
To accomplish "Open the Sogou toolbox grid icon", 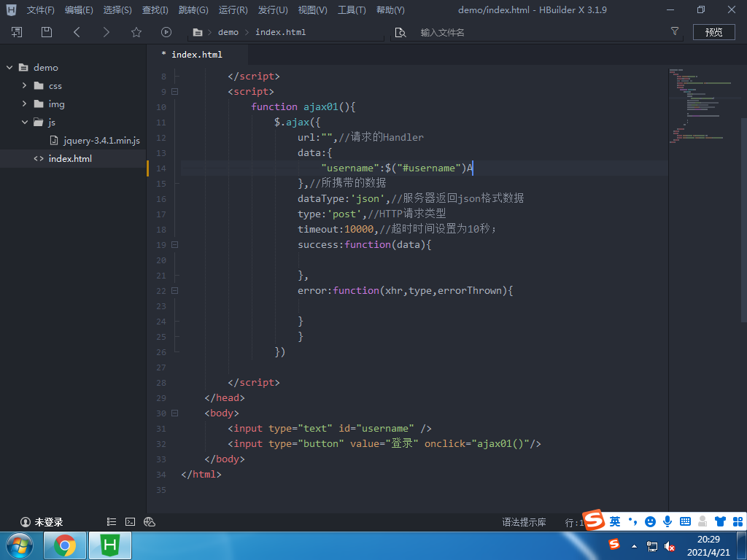I will coord(738,522).
